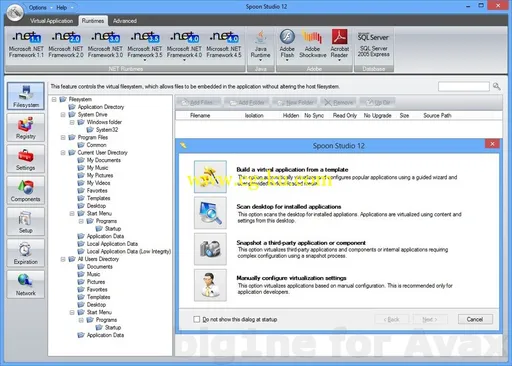Select My Pictures in the tree
This screenshot has height=366, width=512.
click(100, 175)
